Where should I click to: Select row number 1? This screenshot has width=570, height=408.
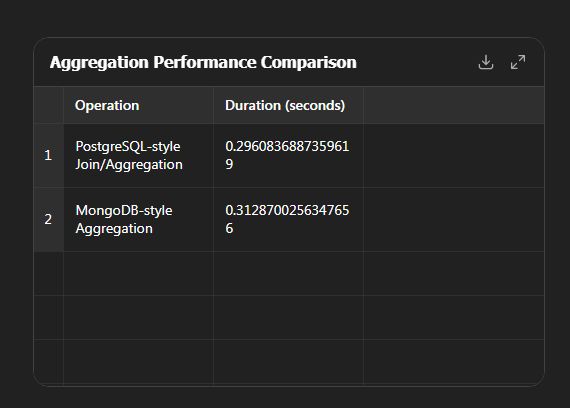[x=48, y=156]
